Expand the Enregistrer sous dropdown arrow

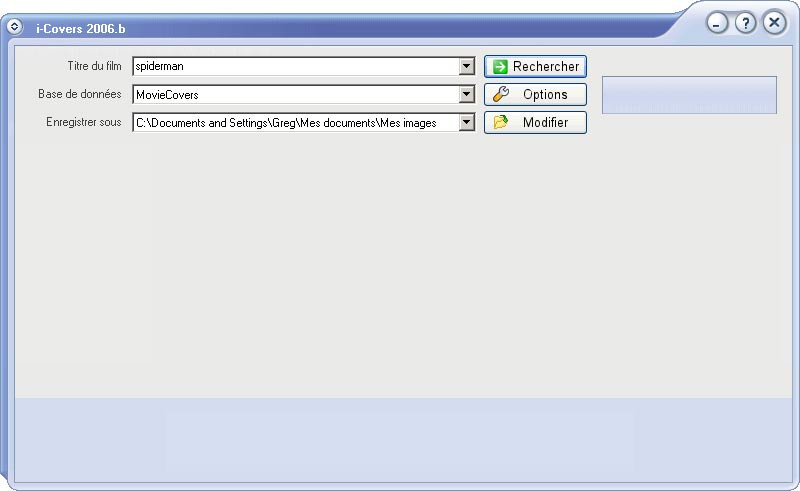466,122
